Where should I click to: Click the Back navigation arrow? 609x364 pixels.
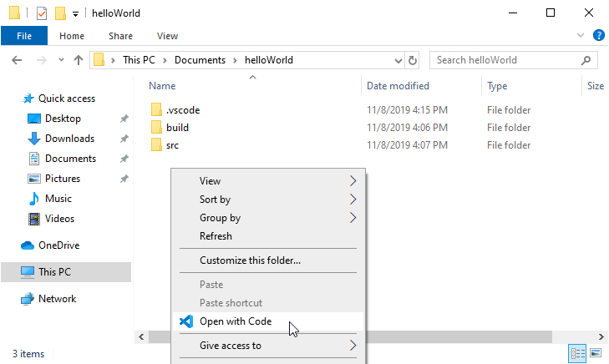pos(18,60)
